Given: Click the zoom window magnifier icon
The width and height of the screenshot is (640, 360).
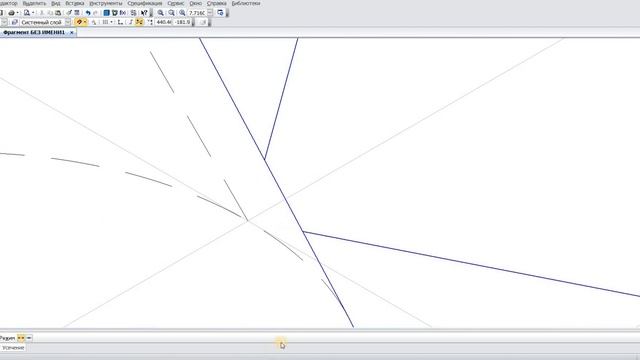Looking at the screenshot, I should coord(161,13).
